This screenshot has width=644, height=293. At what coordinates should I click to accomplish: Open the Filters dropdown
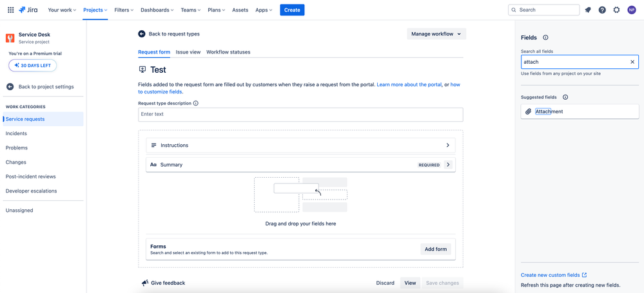click(124, 10)
